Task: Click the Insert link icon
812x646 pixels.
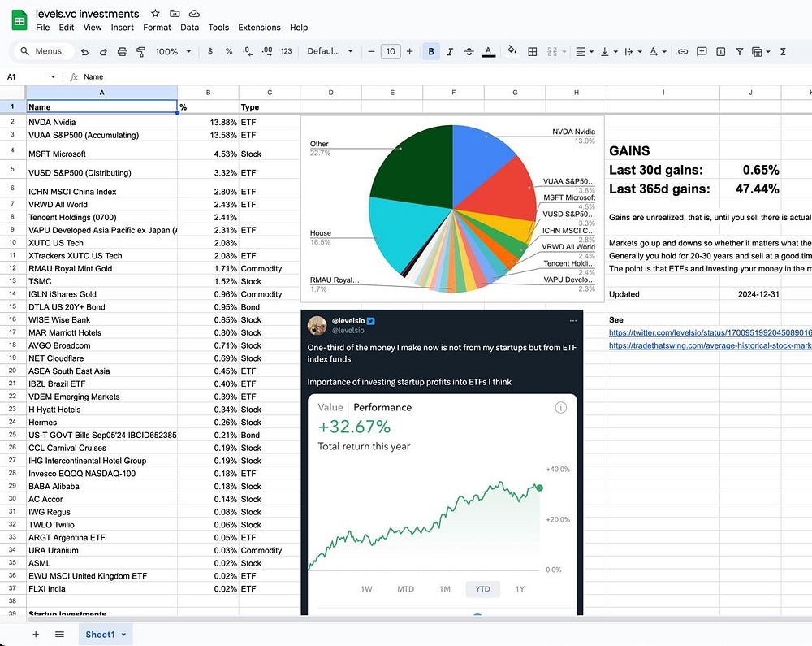Action: tap(683, 51)
